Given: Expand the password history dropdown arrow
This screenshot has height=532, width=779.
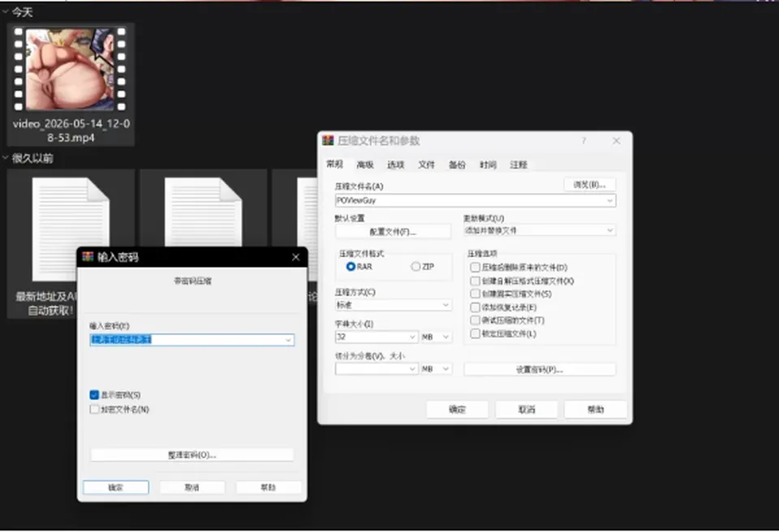Looking at the screenshot, I should (x=288, y=341).
